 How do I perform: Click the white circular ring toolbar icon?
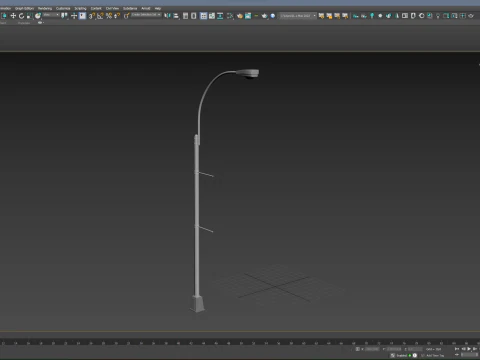[x=422, y=16]
